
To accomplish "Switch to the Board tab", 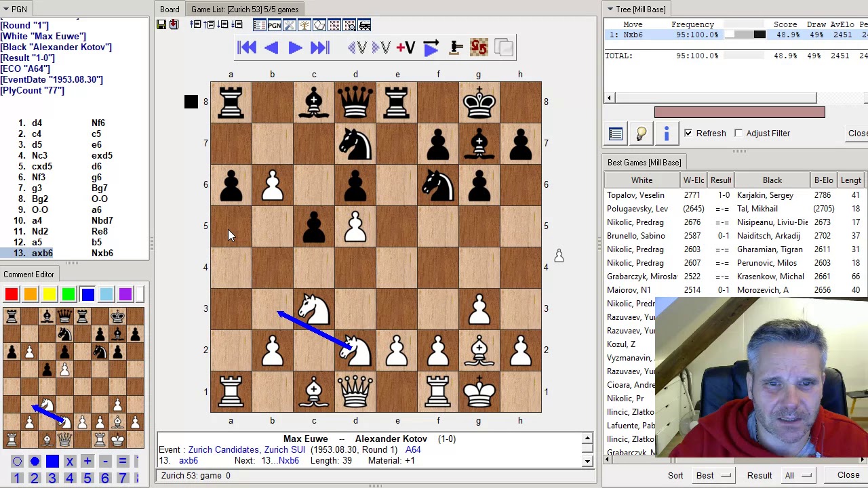I will (170, 9).
